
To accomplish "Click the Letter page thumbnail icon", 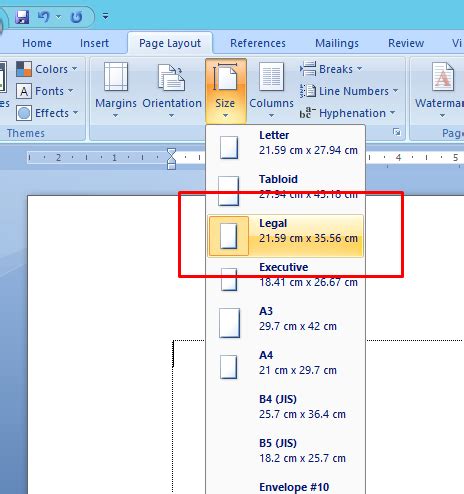I will click(x=229, y=147).
